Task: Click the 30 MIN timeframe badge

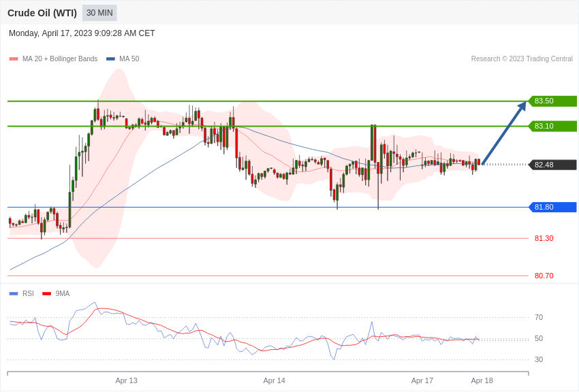Action: coord(99,13)
